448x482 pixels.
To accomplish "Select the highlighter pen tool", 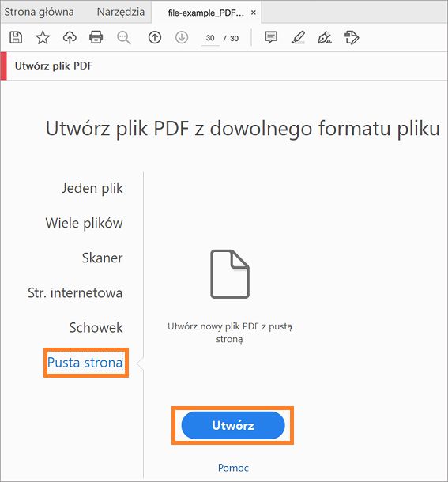I will coord(298,37).
